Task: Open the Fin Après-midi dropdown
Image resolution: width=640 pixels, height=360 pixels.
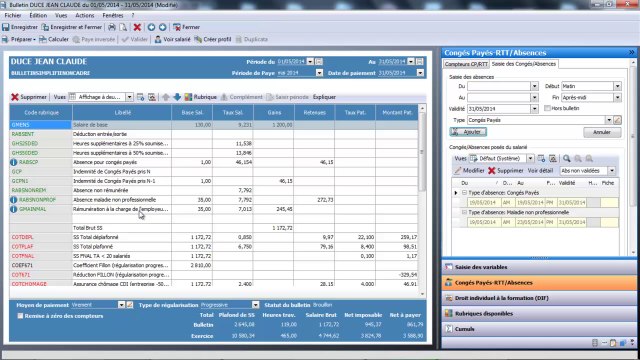Action: point(617,98)
